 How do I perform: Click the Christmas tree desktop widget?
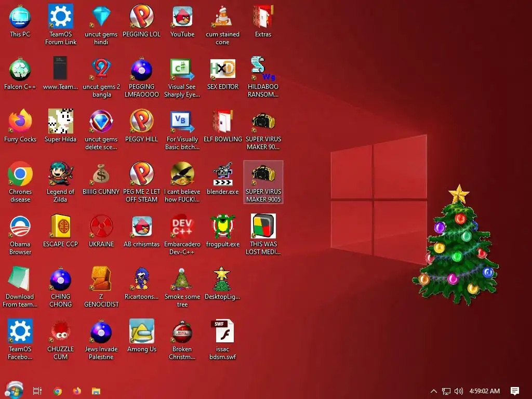pyautogui.click(x=456, y=245)
